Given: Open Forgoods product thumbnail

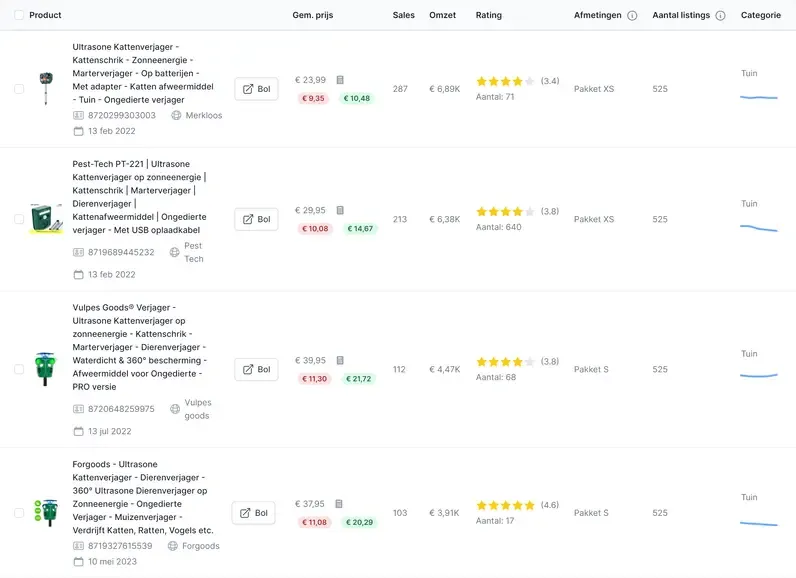Looking at the screenshot, I should point(46,513).
